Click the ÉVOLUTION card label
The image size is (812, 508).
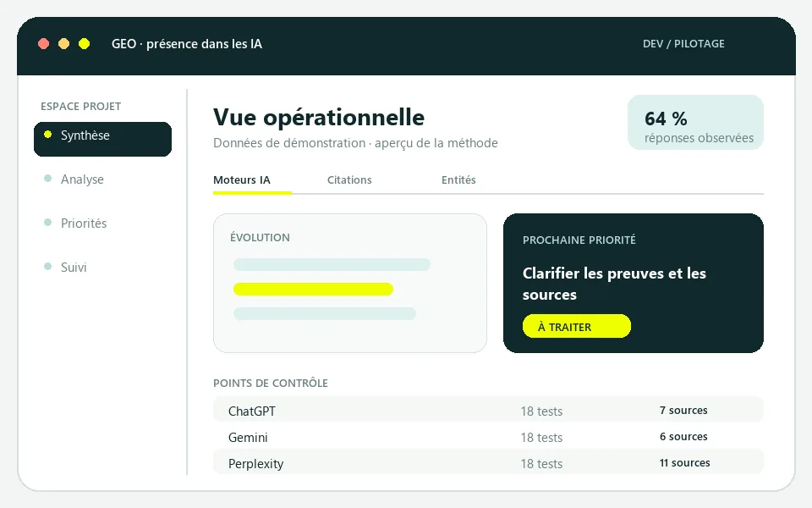260,237
